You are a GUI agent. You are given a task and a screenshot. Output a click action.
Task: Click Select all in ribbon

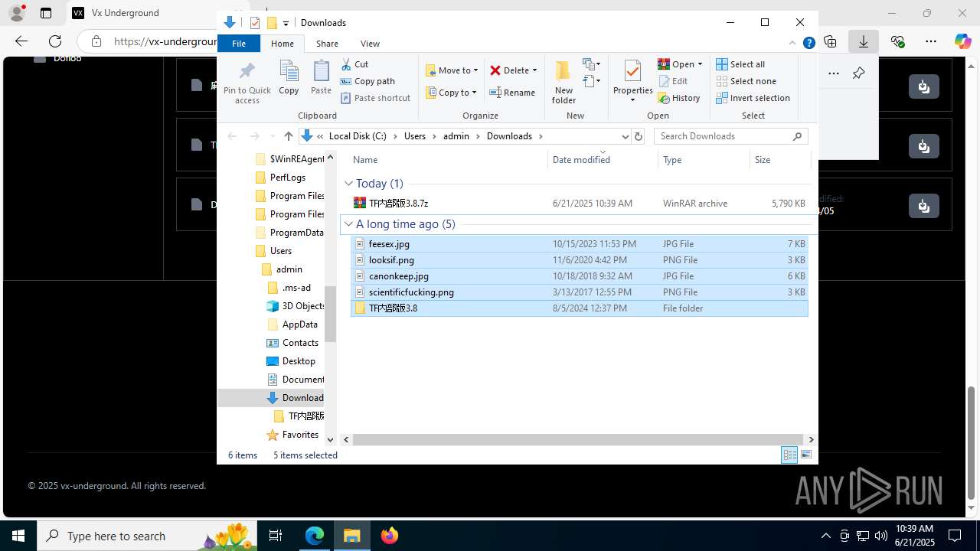click(740, 64)
